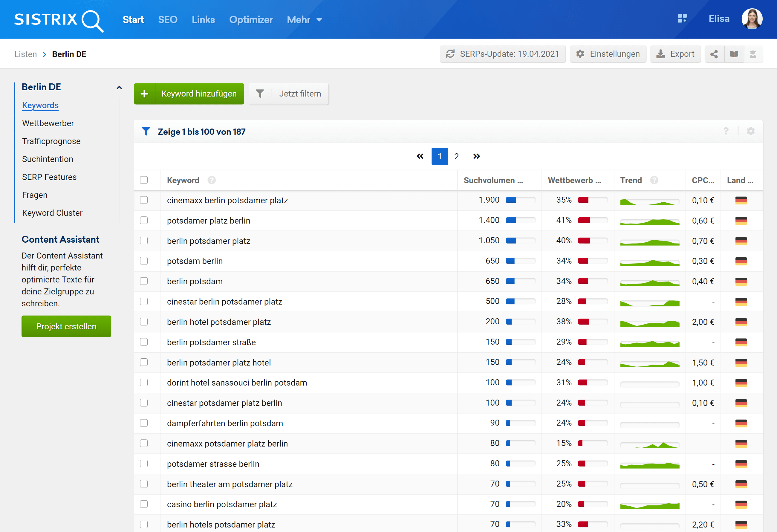Open the Jetzt filtern filter options
The image size is (777, 532).
pyautogui.click(x=289, y=94)
